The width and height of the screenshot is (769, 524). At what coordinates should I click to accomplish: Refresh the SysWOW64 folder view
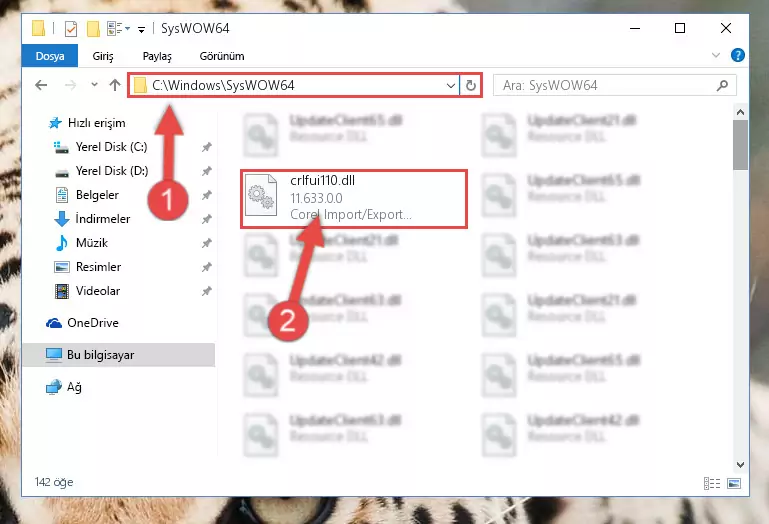(471, 86)
